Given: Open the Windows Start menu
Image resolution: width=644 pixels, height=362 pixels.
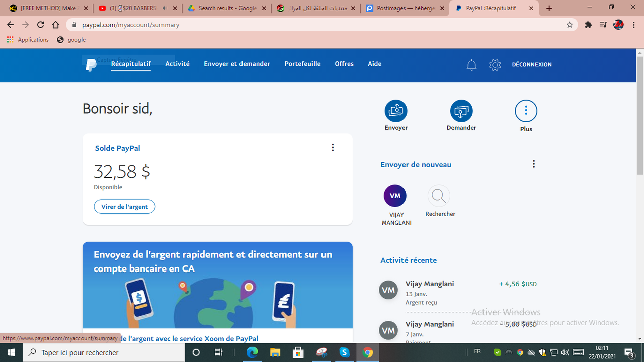Looking at the screenshot, I should 11,352.
